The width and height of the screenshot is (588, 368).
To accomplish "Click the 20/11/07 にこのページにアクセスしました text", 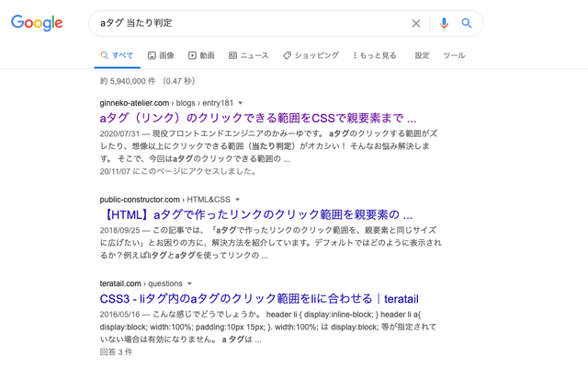I will [179, 171].
